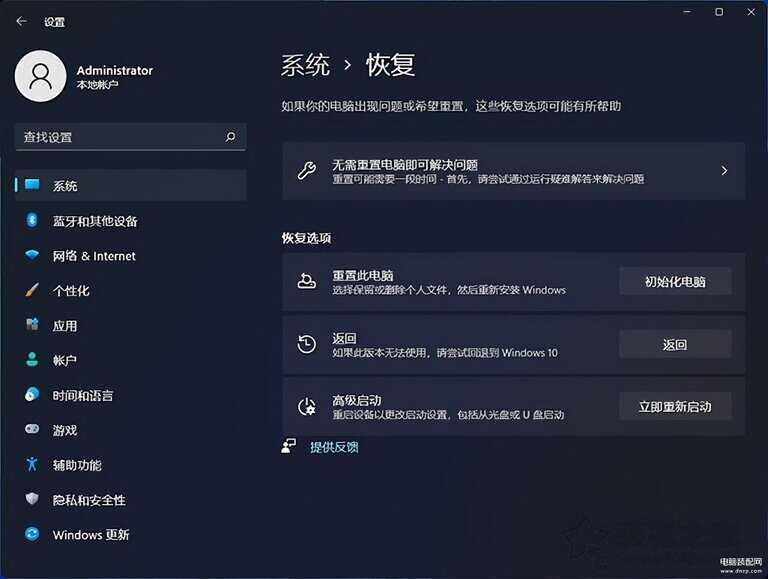Select the Network & Internet Wi-Fi icon
Viewport: 768px width, 579px height.
32,256
